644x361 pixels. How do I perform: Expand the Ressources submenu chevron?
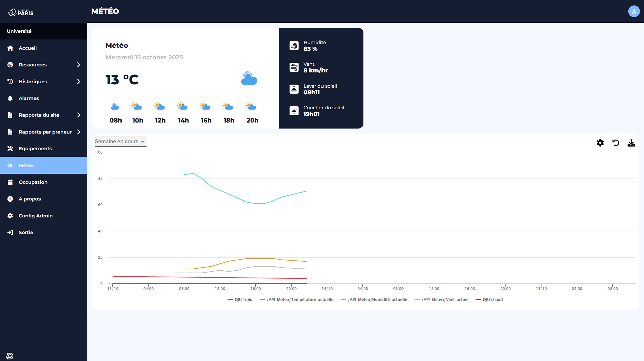pos(79,65)
